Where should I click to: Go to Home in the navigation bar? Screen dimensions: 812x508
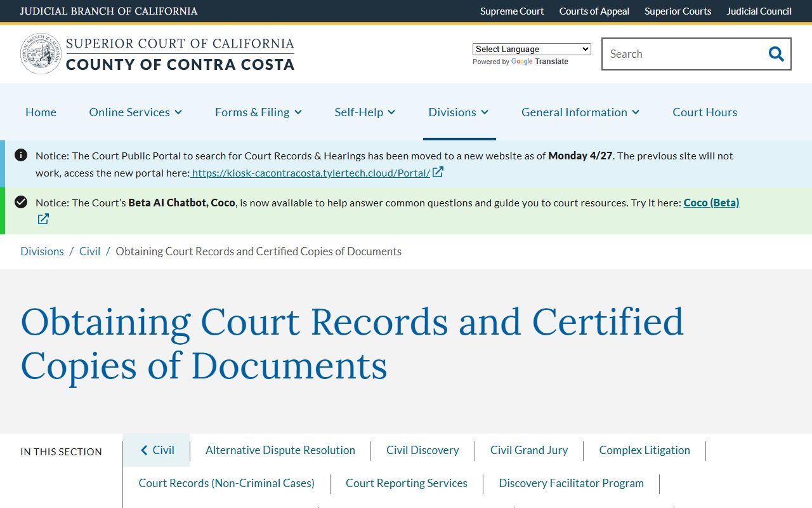click(x=41, y=112)
